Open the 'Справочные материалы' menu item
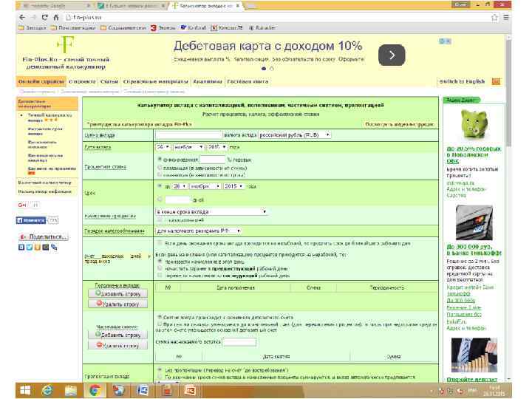The height and width of the screenshot is (399, 532). click(x=155, y=81)
